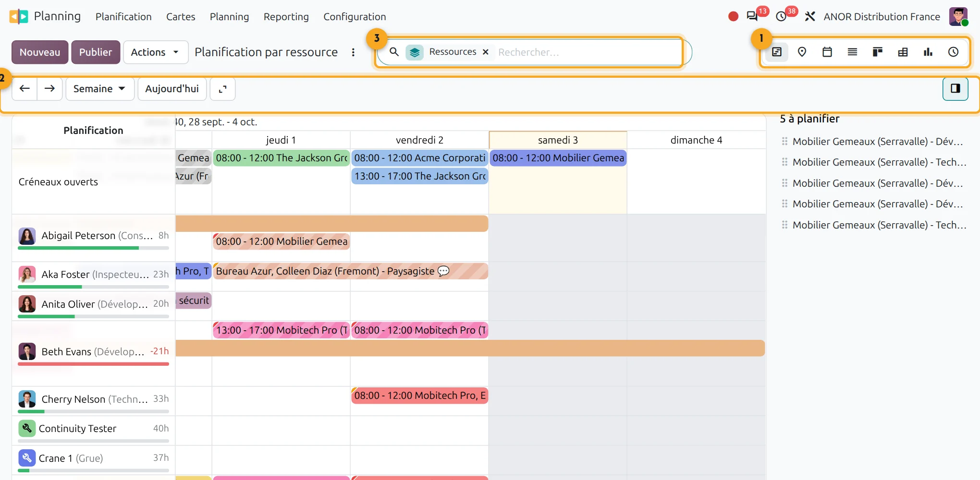Open the ANOR Distribution France company selector

(x=882, y=16)
